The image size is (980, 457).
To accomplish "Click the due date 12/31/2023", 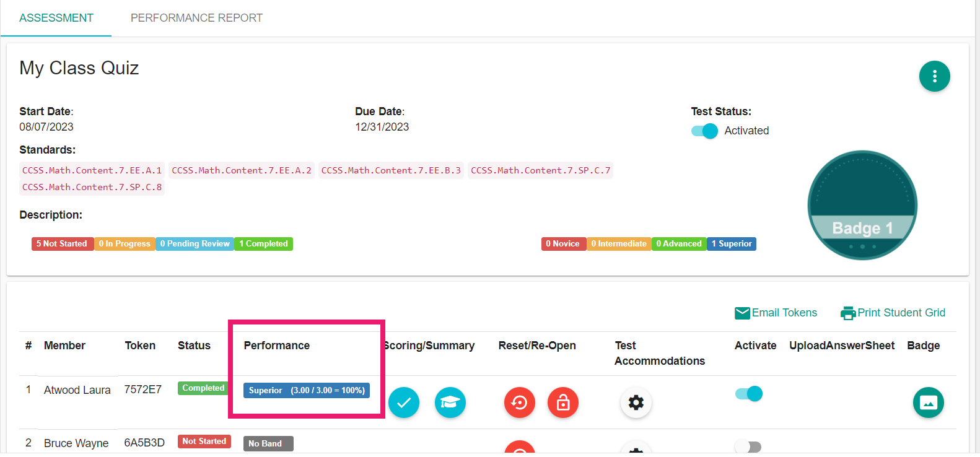I will [382, 127].
